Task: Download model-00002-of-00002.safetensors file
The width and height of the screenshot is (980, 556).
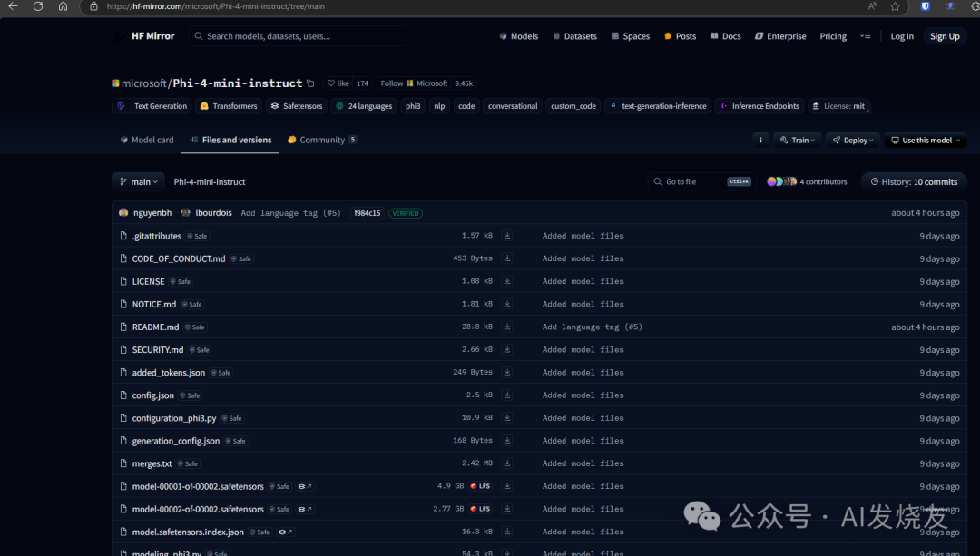Action: 507,509
